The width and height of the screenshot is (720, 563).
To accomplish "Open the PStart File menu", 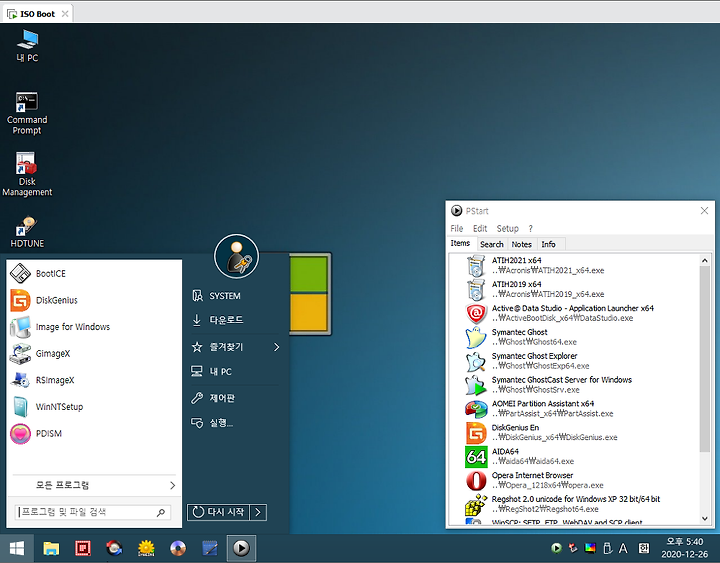I will (x=456, y=228).
